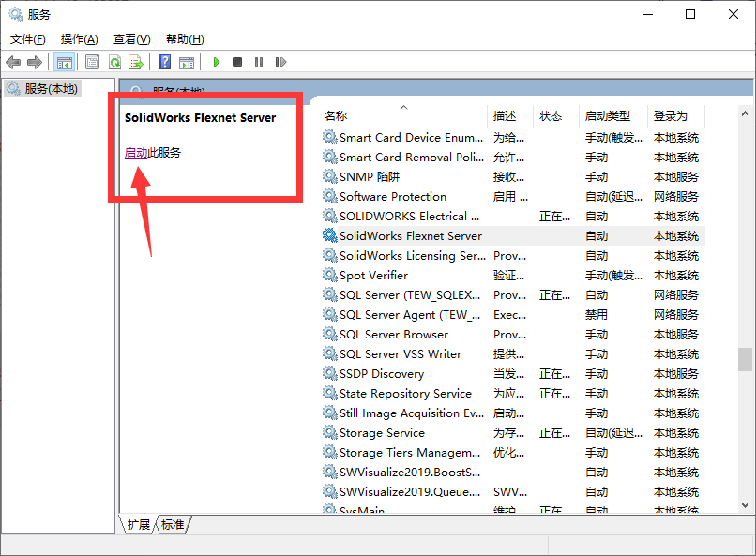Viewport: 756px width, 556px height.
Task: Select the SolidWorks Flexnet Server row
Action: pos(513,236)
